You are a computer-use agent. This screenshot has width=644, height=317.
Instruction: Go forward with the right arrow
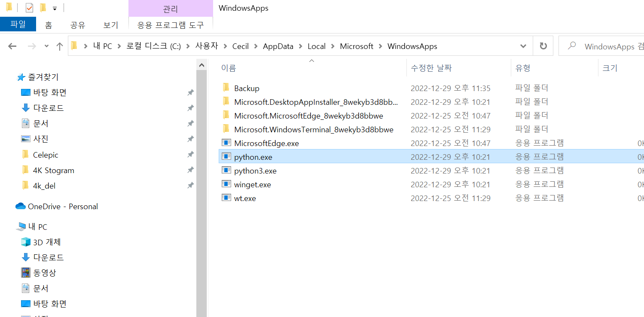[32, 46]
